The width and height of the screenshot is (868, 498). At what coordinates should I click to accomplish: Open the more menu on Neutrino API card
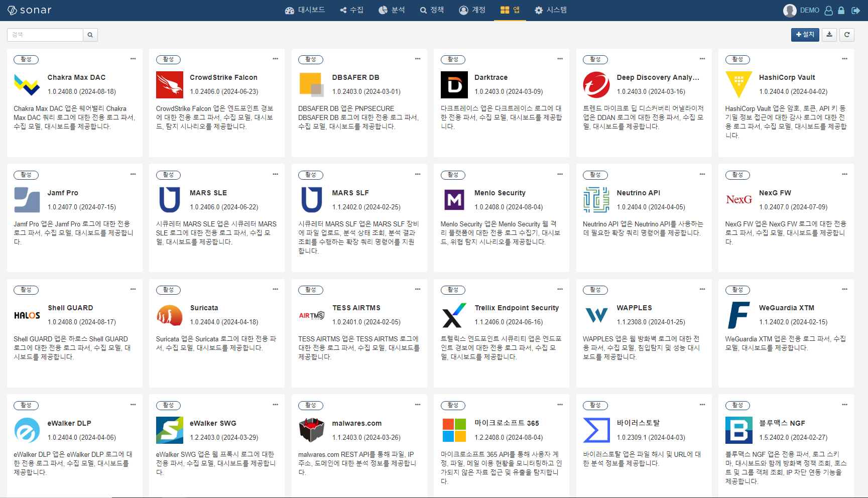[702, 174]
